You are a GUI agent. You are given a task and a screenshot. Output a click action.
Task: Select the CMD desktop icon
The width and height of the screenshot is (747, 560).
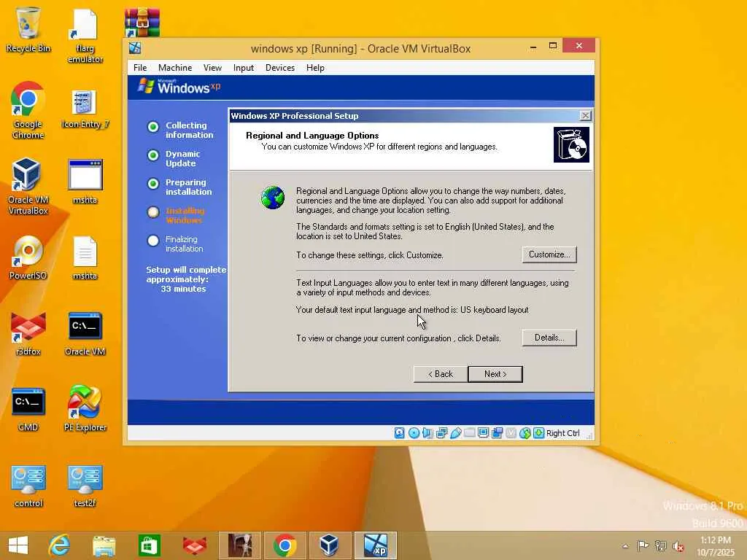pos(28,410)
